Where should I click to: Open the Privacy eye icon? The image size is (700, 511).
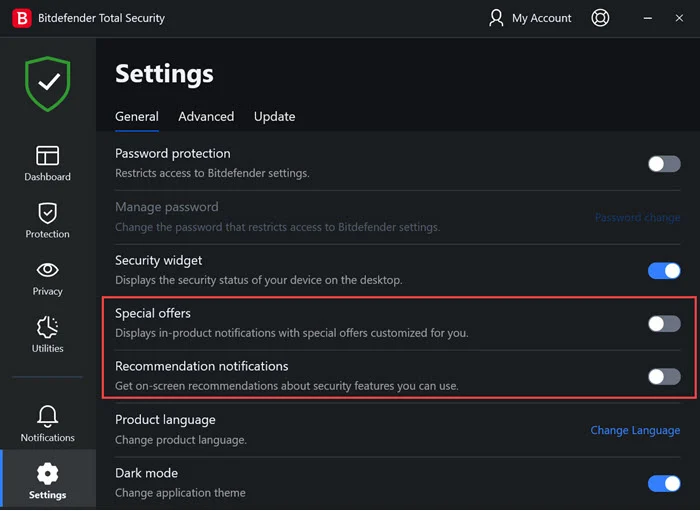click(47, 270)
